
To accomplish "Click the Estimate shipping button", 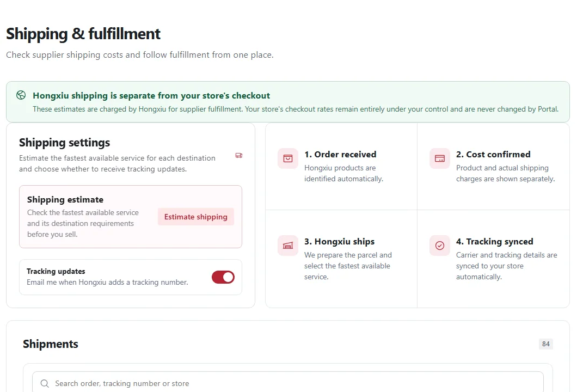I will pyautogui.click(x=196, y=217).
